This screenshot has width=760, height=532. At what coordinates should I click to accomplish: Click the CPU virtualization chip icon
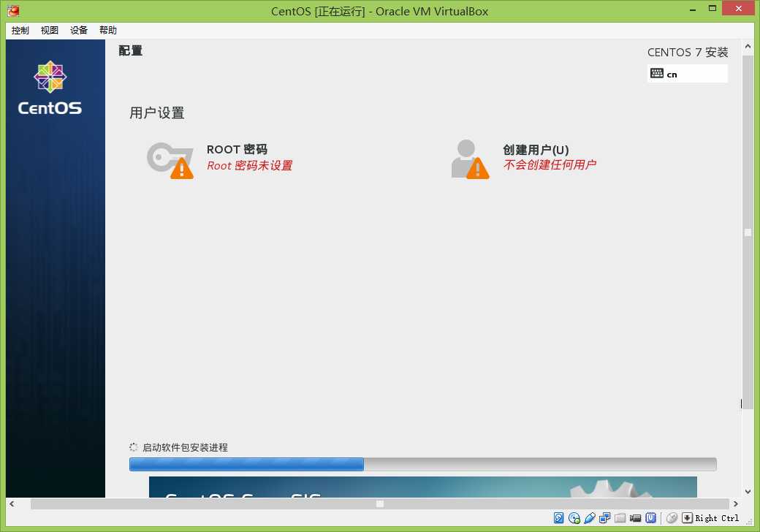(650, 518)
